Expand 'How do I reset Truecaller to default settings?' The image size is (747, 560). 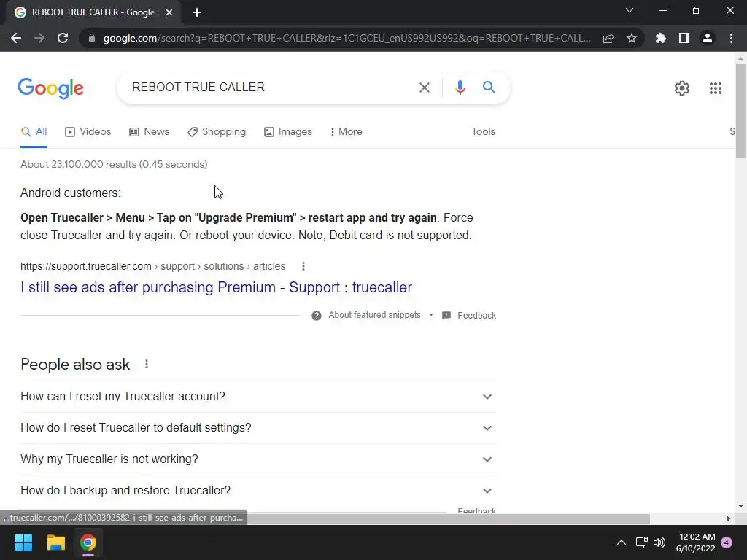pyautogui.click(x=258, y=428)
